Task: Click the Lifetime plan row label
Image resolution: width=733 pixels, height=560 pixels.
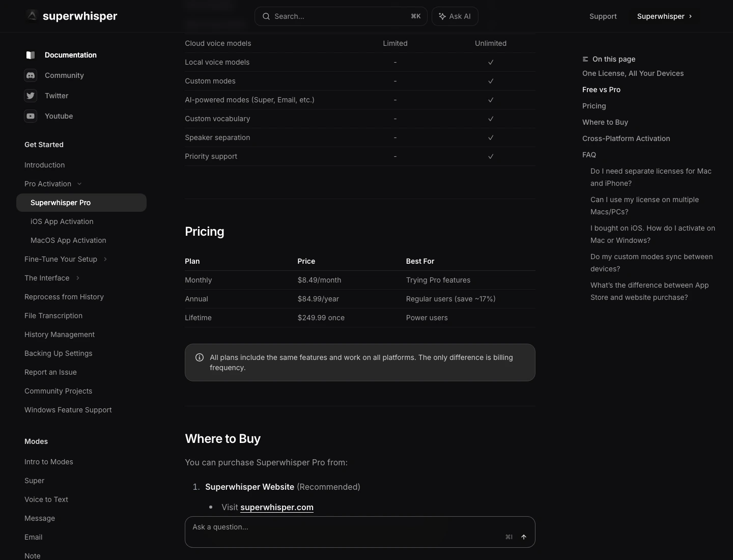Action: click(x=198, y=318)
